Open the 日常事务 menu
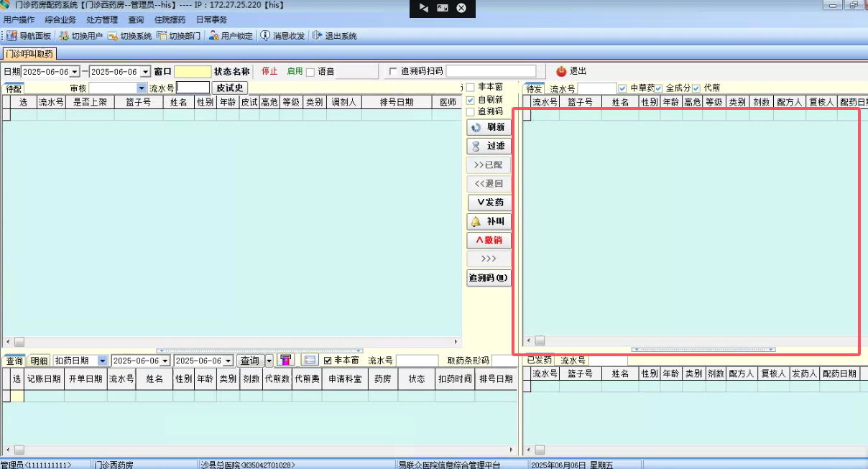The height and width of the screenshot is (469, 868). click(x=211, y=19)
